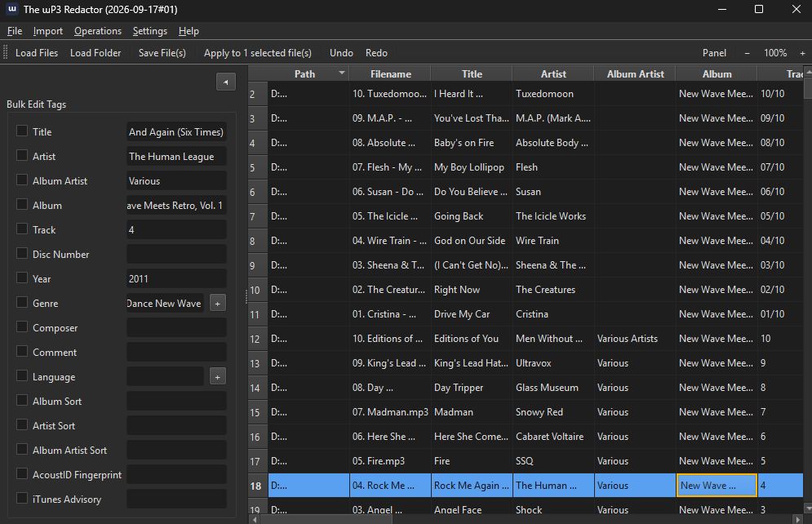Sort by the Album Artist column header

pyautogui.click(x=635, y=74)
